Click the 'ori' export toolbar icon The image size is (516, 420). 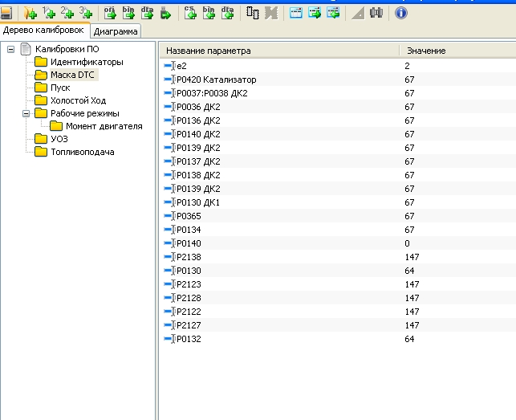coord(110,12)
